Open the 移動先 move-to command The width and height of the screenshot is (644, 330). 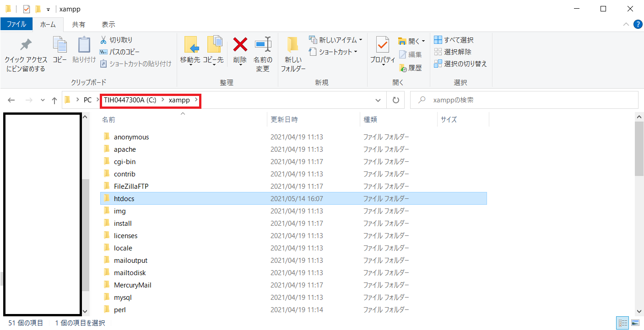click(x=190, y=51)
